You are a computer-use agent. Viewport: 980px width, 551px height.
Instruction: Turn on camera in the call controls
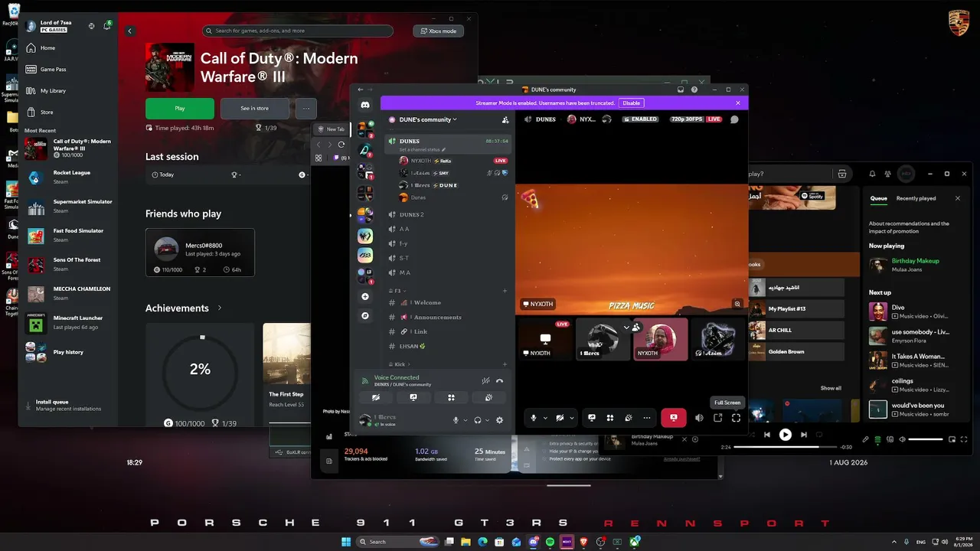pyautogui.click(x=560, y=418)
